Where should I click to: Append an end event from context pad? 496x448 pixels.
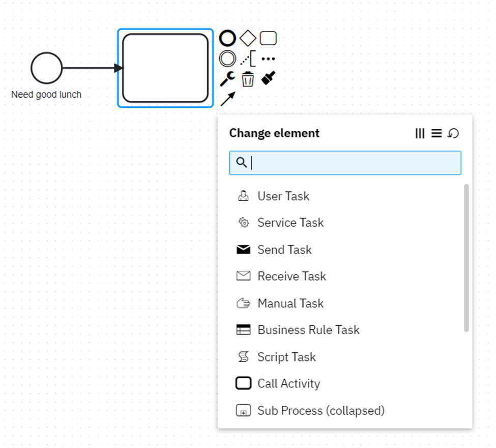tap(227, 38)
